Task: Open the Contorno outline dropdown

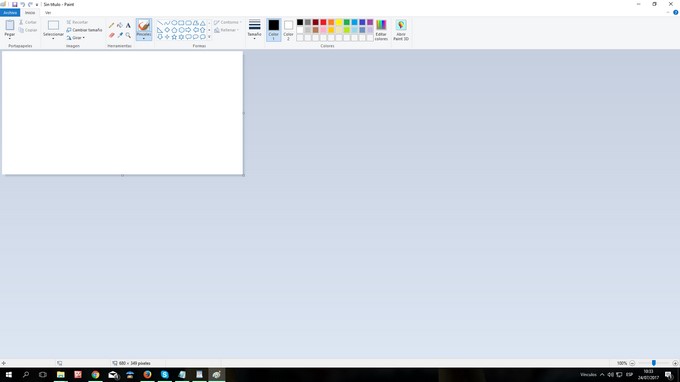Action: [x=228, y=22]
